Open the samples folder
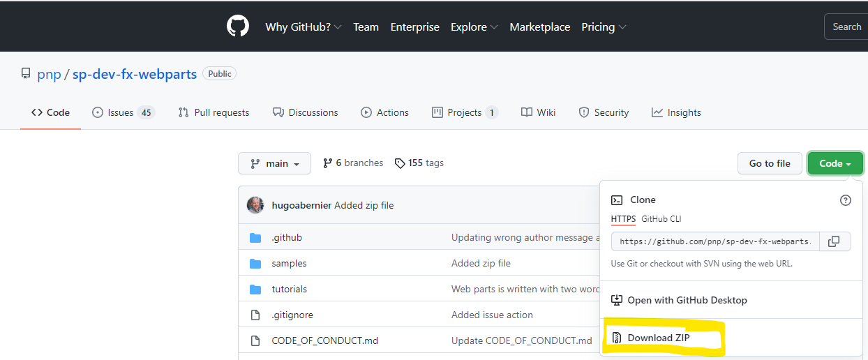The height and width of the screenshot is (360, 868). [289, 264]
